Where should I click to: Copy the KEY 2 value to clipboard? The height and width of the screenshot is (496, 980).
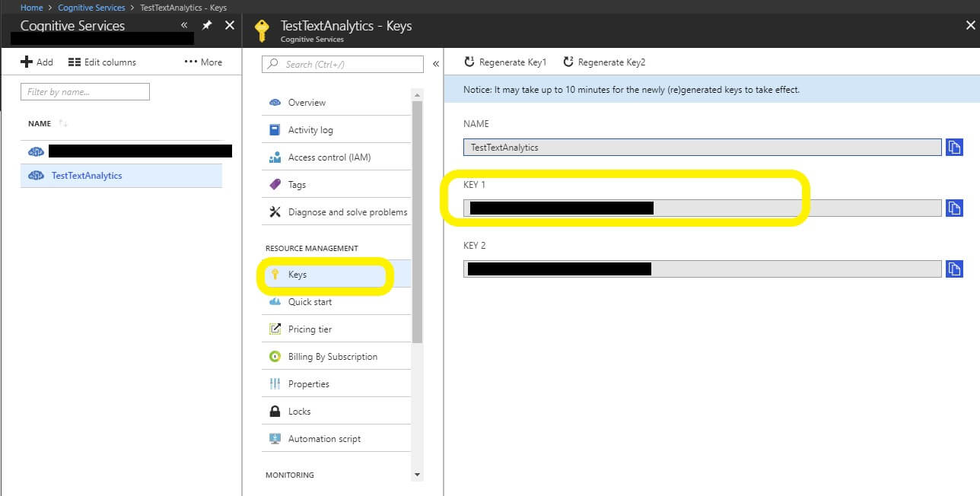pos(954,269)
